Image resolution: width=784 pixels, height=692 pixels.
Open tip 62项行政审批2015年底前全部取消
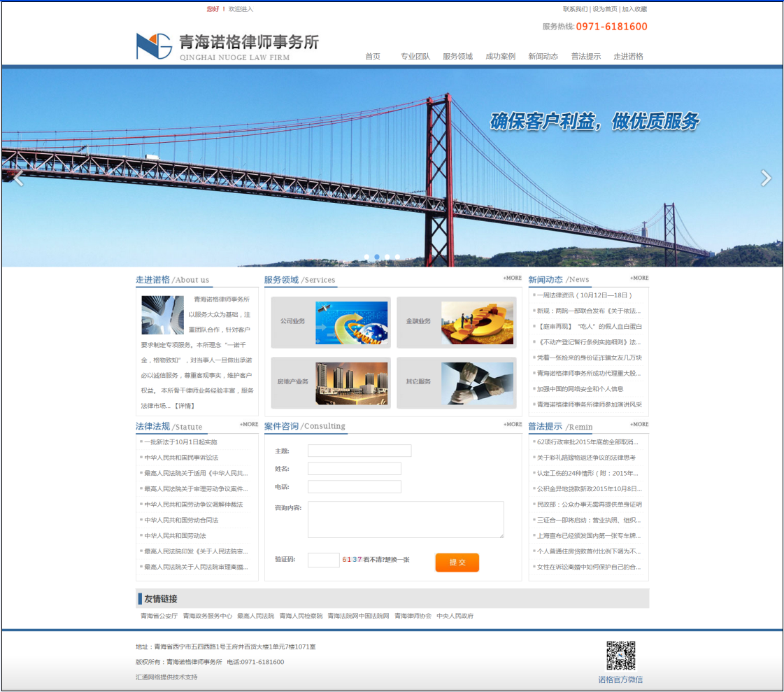(x=587, y=442)
